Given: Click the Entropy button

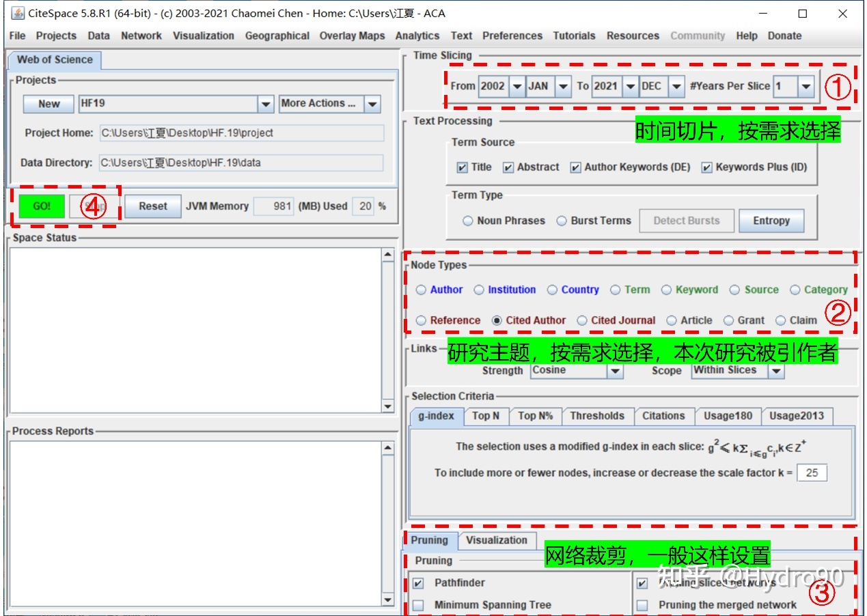Looking at the screenshot, I should click(x=771, y=221).
